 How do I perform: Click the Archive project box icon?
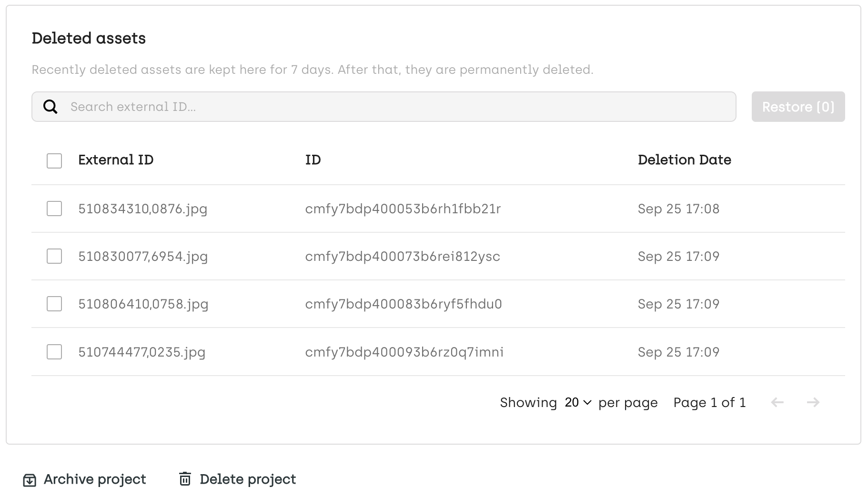click(x=30, y=480)
